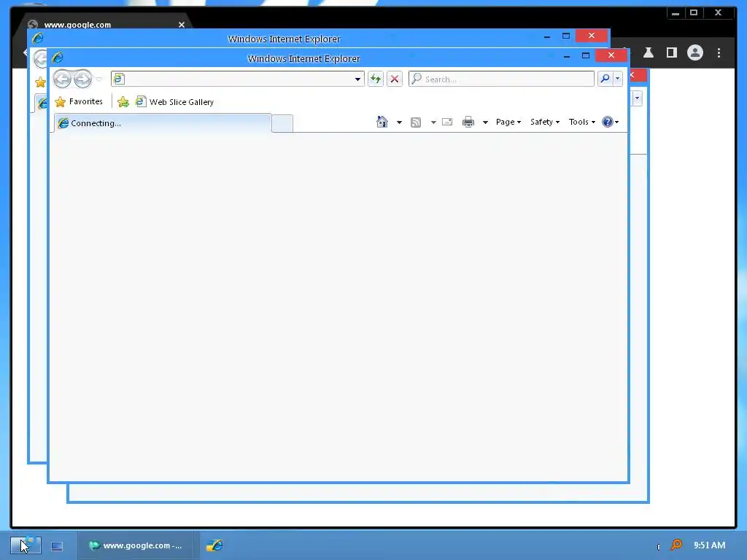Click the red Stop loading button
This screenshot has width=747, height=560.
tap(395, 79)
